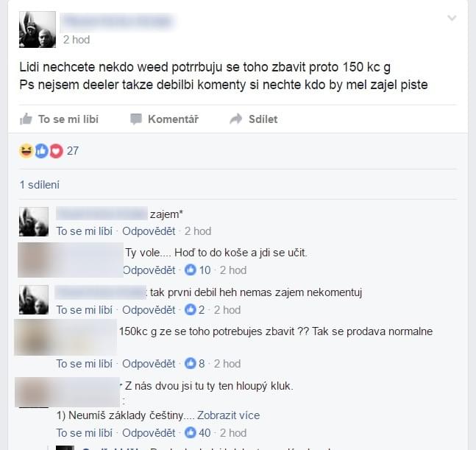Viewport: 476px width, 450px height.
Task: Click the Sdílet share arrow icon
Action: point(236,119)
